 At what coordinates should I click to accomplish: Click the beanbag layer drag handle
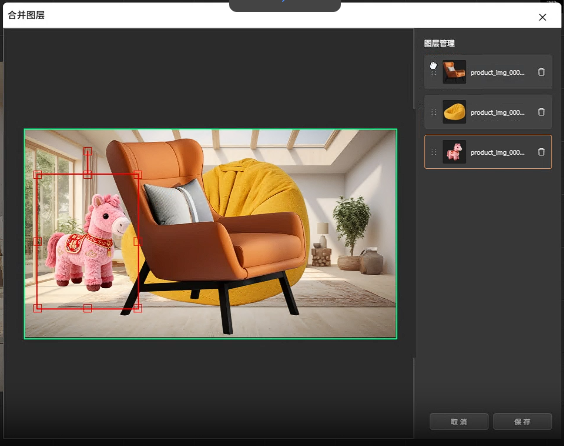[x=434, y=112]
